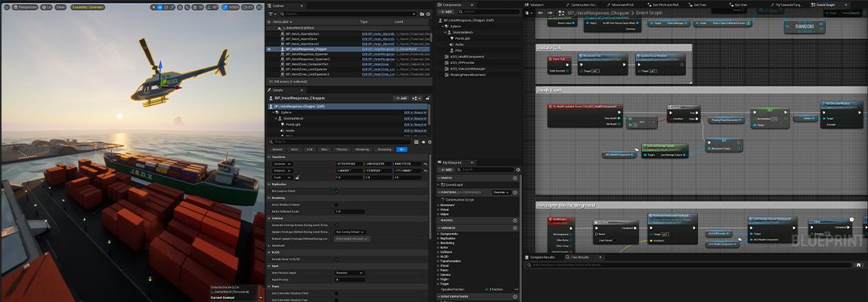Click the Outliner search field
868x302 pixels.
click(x=349, y=14)
